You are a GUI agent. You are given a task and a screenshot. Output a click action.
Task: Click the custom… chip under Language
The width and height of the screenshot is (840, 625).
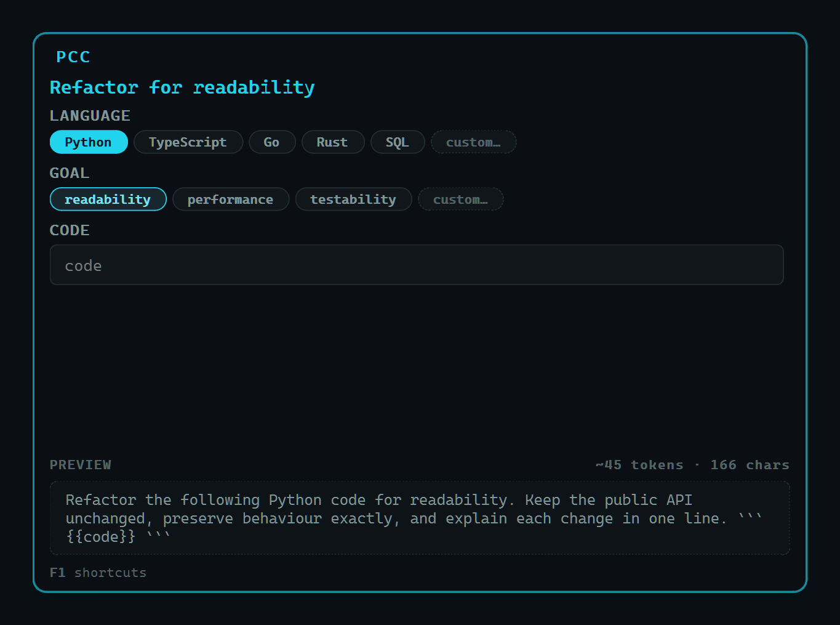pos(473,142)
